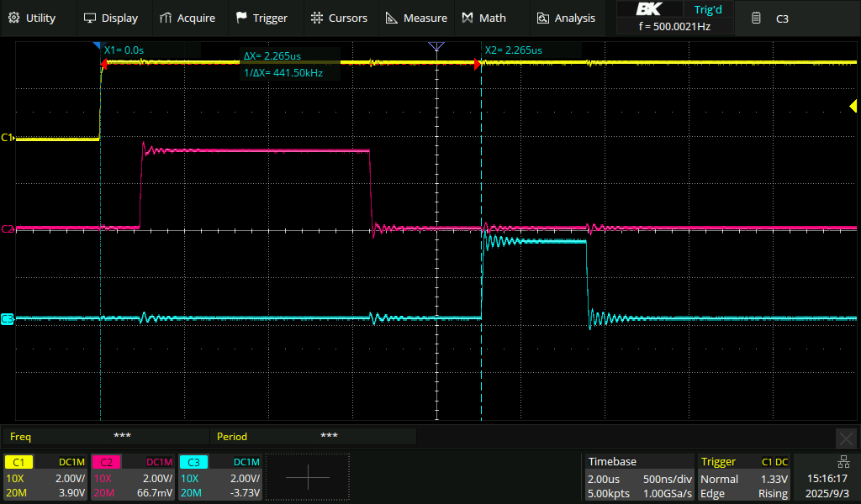This screenshot has width=861, height=504.
Task: Click the C3 ground level marker
Action: [x=7, y=318]
